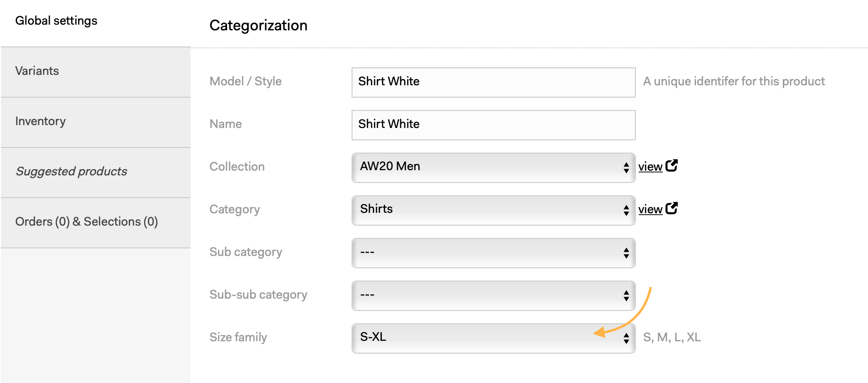868x383 pixels.
Task: Open the Size family dropdown S-XL
Action: [493, 338]
